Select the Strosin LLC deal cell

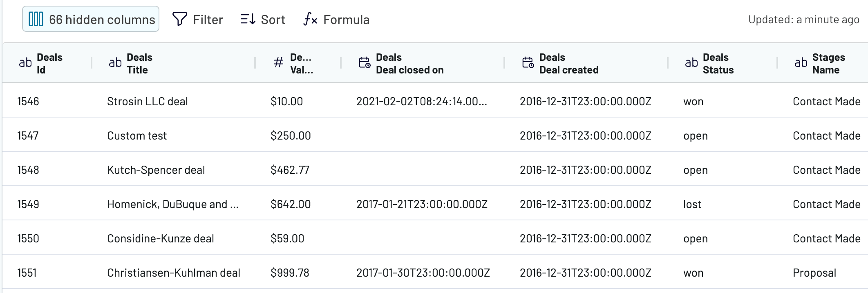147,101
